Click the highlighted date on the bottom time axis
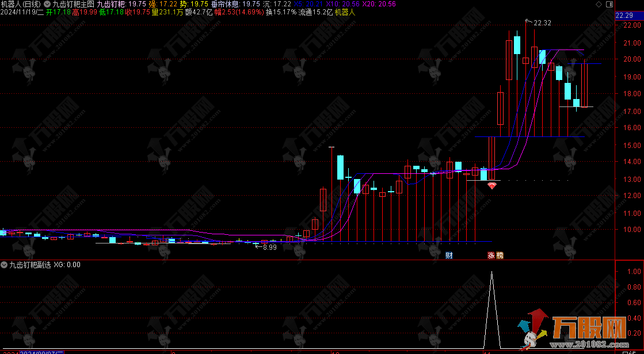644x354 pixels. (42, 352)
